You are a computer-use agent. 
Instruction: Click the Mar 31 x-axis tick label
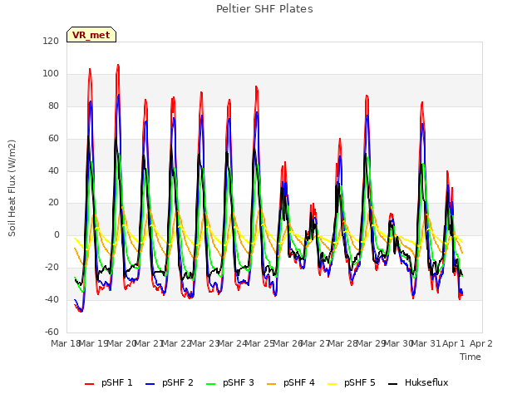point(426,343)
